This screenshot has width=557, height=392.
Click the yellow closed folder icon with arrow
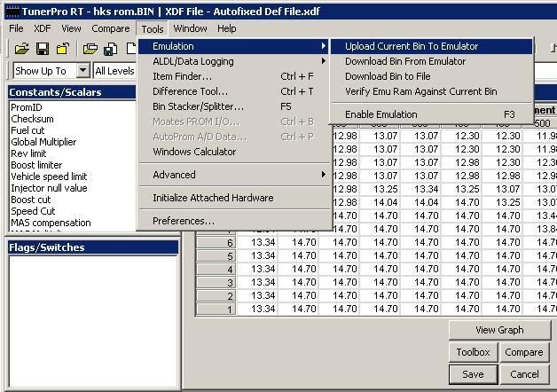62,48
